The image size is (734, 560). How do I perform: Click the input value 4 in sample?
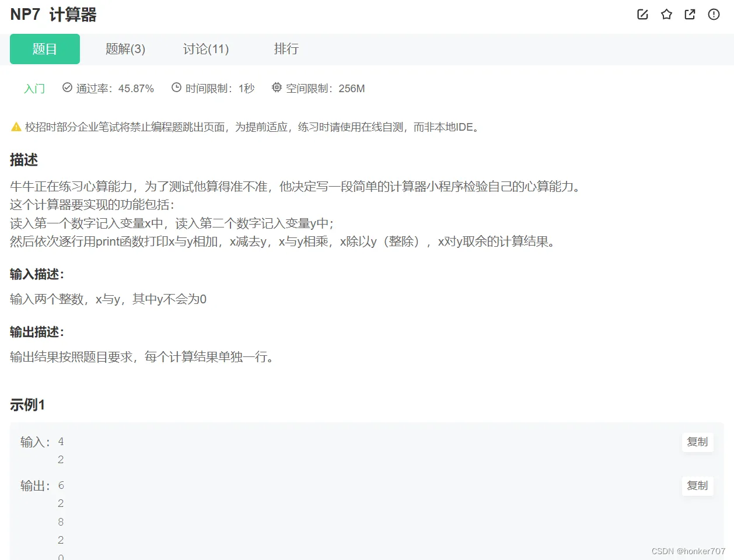(60, 442)
